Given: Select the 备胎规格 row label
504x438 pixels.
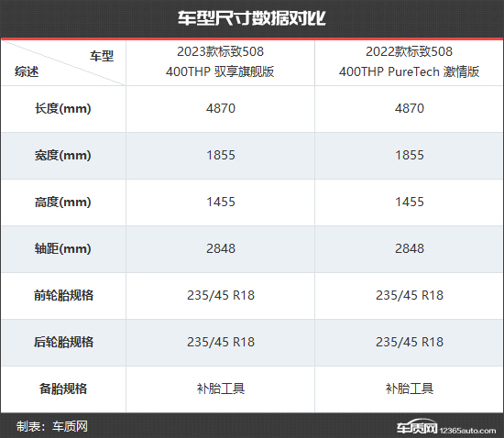Looking at the screenshot, I should tap(63, 389).
